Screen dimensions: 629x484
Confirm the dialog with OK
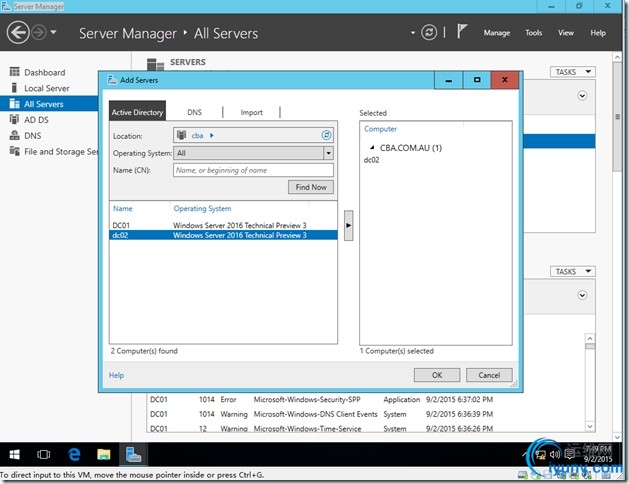click(437, 375)
